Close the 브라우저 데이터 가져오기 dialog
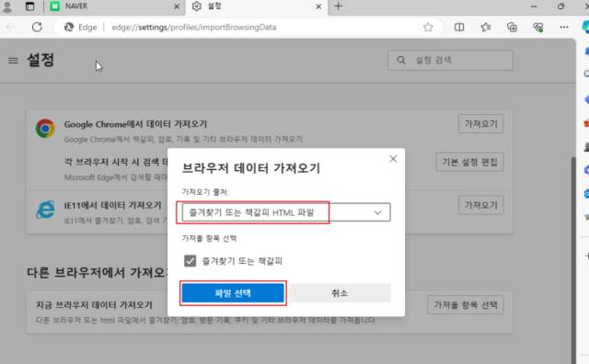589x364 pixels. pyautogui.click(x=393, y=159)
